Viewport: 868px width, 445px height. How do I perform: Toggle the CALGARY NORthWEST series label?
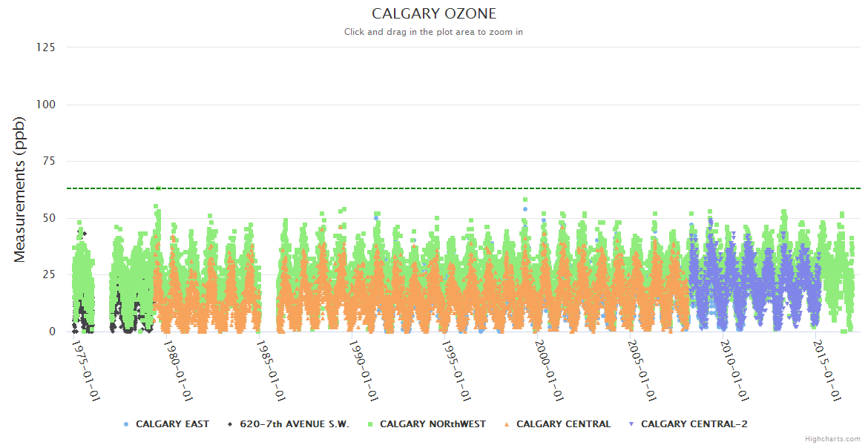pos(433,424)
